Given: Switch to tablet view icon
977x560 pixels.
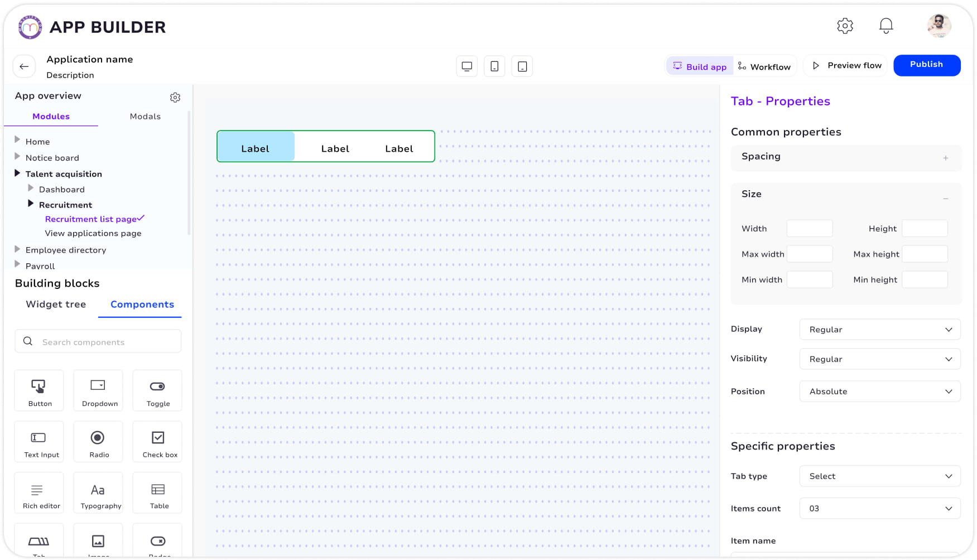Looking at the screenshot, I should pyautogui.click(x=522, y=66).
